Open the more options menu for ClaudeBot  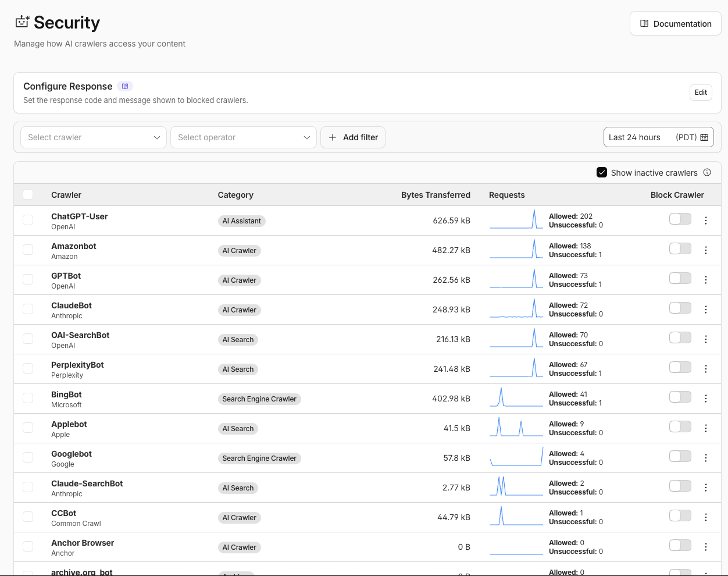point(706,310)
